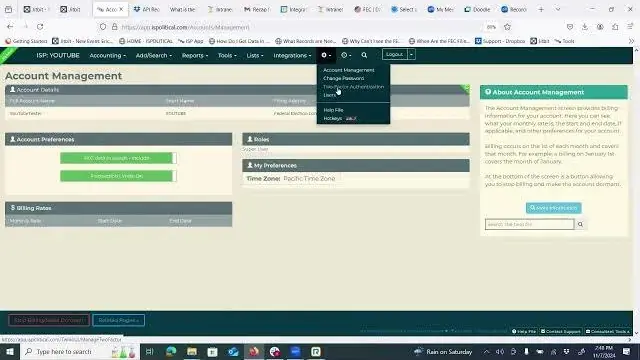Open a new browser tab with plus
The image size is (640, 360).
tap(541, 9)
